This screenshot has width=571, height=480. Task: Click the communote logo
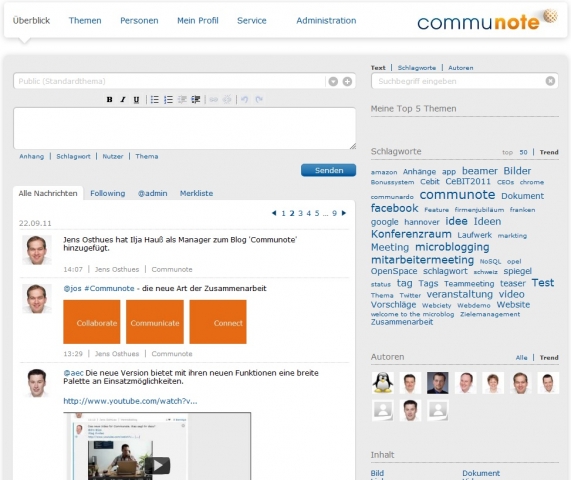tap(487, 20)
